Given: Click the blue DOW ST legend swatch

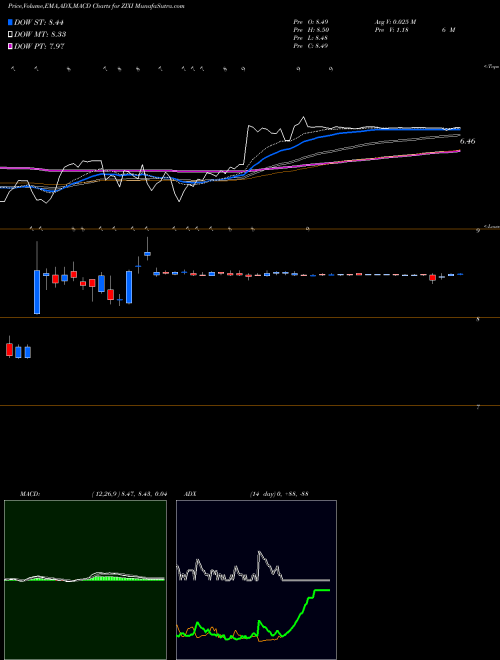Looking at the screenshot, I should point(10,22).
